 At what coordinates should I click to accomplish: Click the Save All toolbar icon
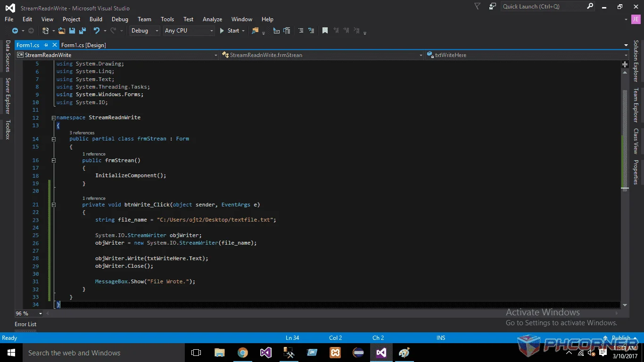coord(82,31)
